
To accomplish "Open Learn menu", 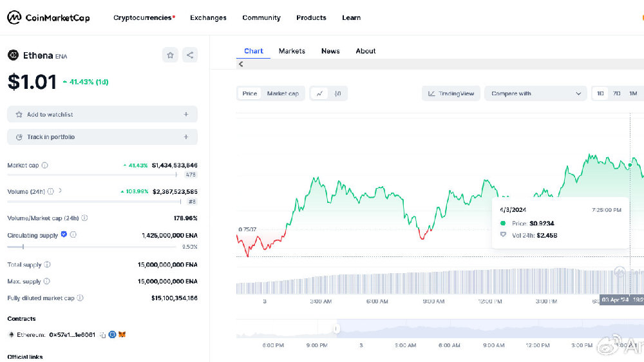I will coord(351,17).
